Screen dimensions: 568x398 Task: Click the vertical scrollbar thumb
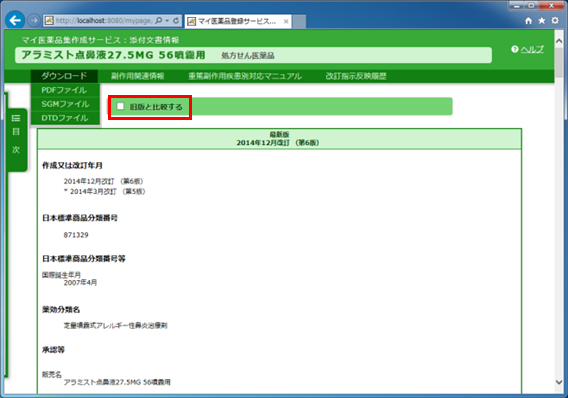point(559,62)
